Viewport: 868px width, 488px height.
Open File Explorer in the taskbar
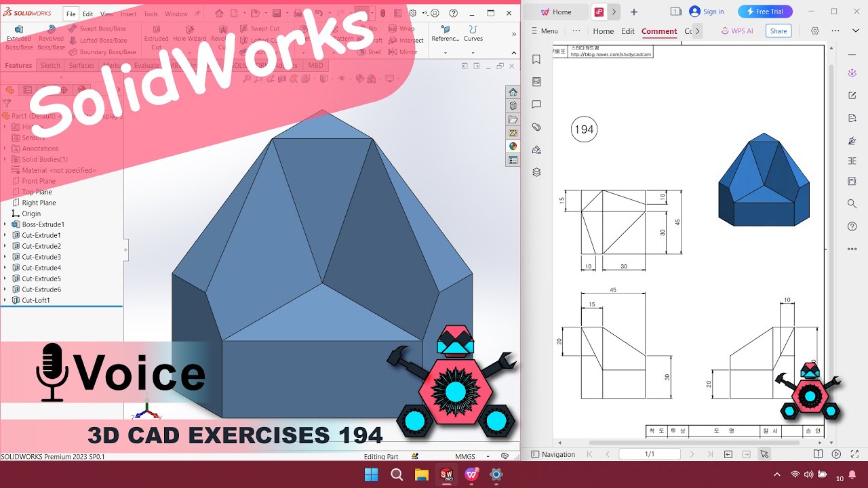tap(422, 474)
